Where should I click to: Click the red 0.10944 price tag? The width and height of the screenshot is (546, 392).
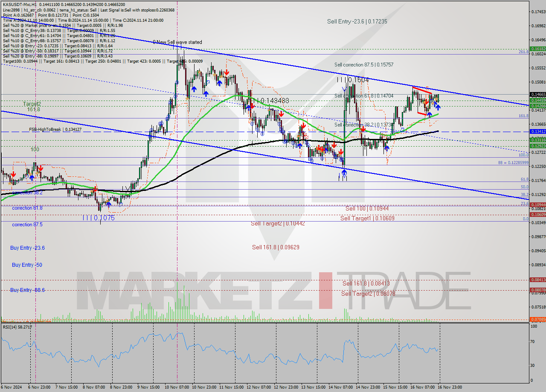(x=537, y=205)
